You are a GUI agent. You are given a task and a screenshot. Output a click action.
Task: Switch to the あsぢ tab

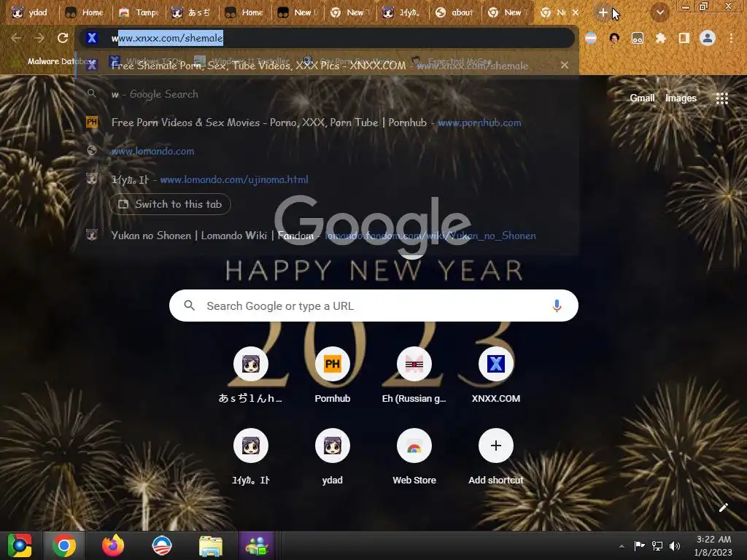pos(192,12)
